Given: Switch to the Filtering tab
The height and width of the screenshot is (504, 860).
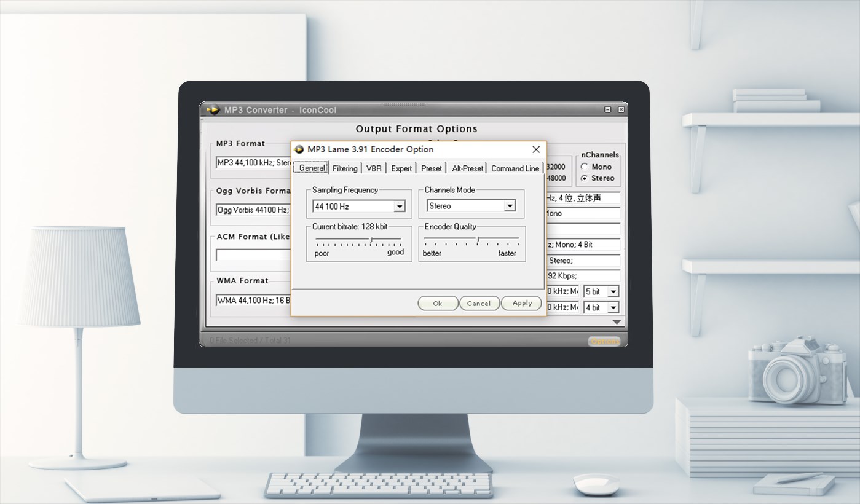Looking at the screenshot, I should (345, 168).
